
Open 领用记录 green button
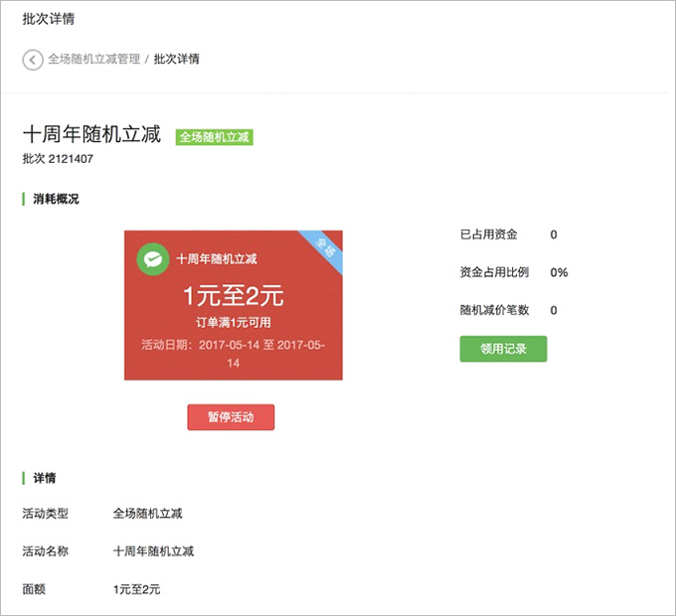click(x=503, y=349)
